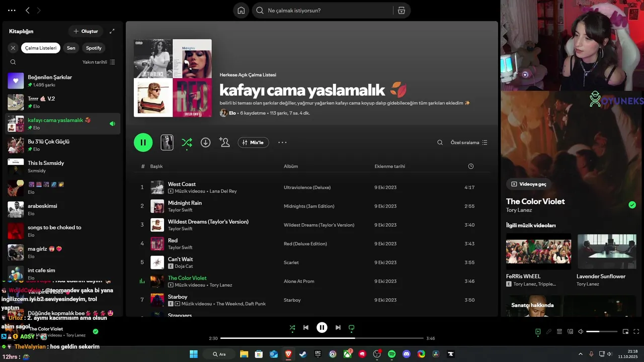Open the three-dots app menu at top left
The height and width of the screenshot is (362, 644).
pos(12,10)
